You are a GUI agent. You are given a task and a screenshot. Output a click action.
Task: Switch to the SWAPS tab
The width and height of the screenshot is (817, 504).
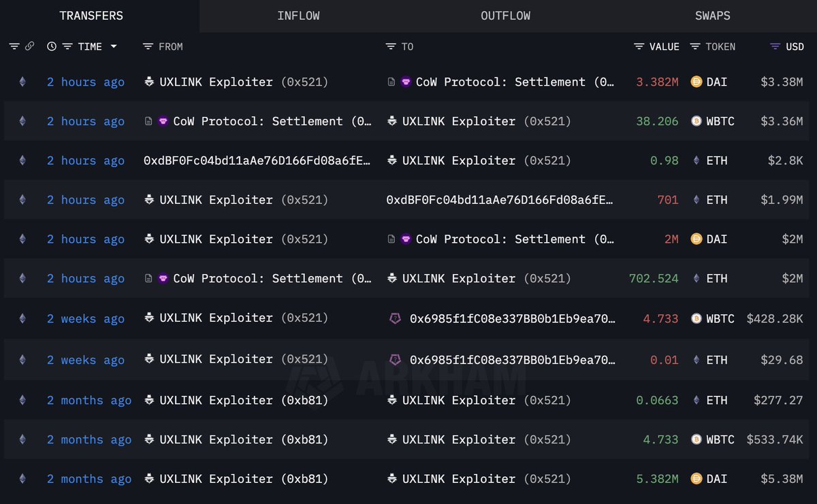pyautogui.click(x=712, y=16)
